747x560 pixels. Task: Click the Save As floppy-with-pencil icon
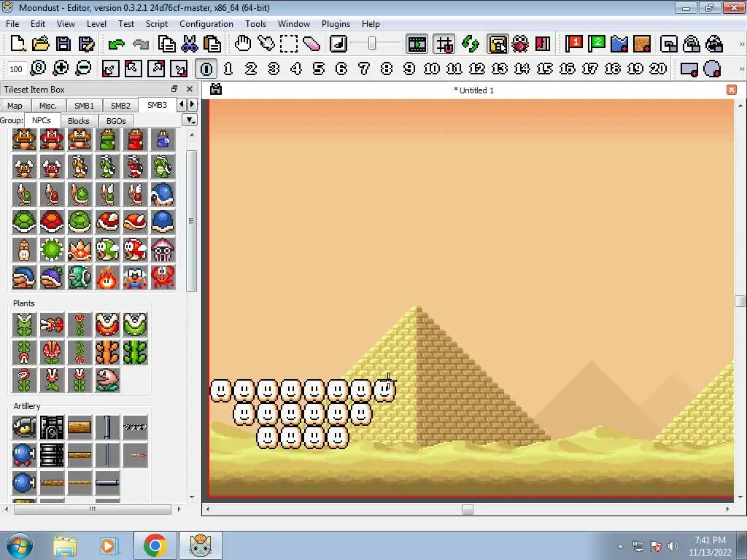(x=86, y=44)
